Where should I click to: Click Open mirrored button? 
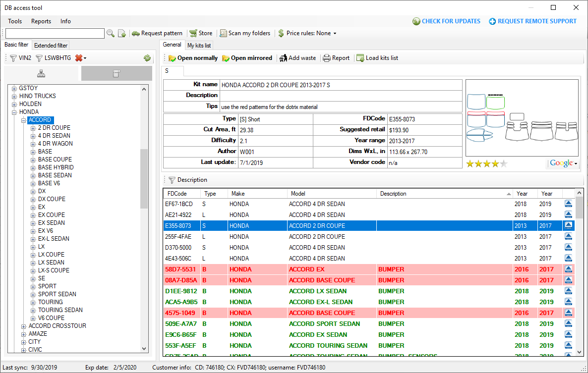[x=247, y=58]
